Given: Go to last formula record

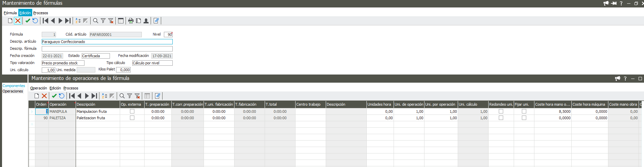Looking at the screenshot, I should click(x=68, y=21).
